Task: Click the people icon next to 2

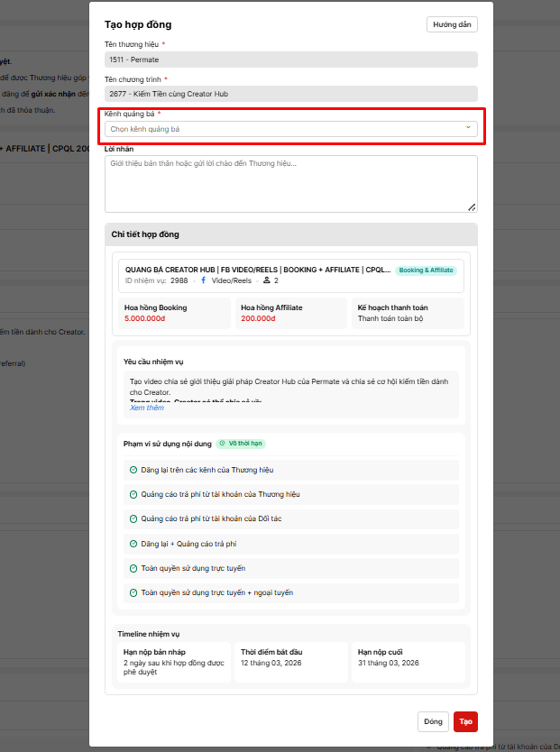Action: [266, 280]
